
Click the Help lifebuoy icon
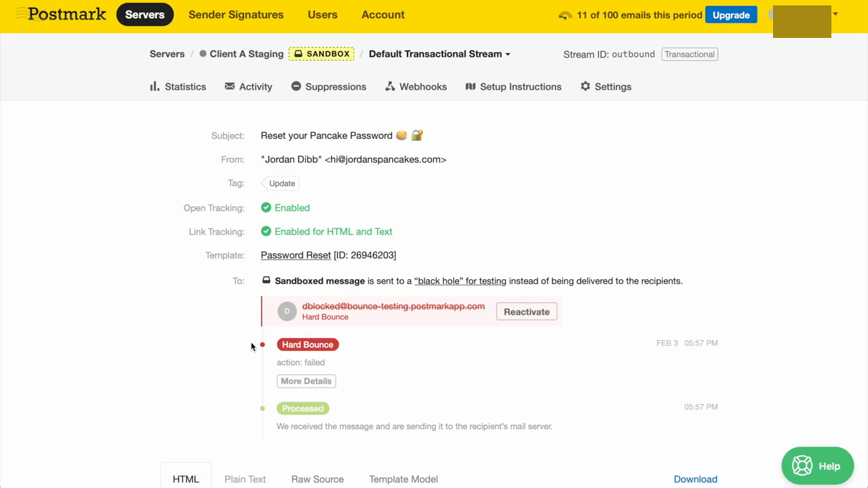(x=802, y=466)
